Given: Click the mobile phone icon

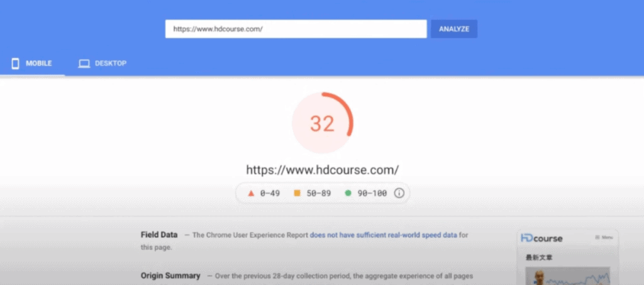Looking at the screenshot, I should 15,64.
